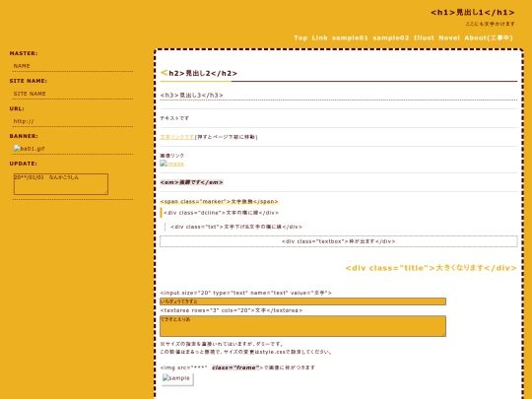Image resolution: width=532 pixels, height=399 pixels.
Task: Click the em 強調です emphasized text
Action: pos(191,182)
